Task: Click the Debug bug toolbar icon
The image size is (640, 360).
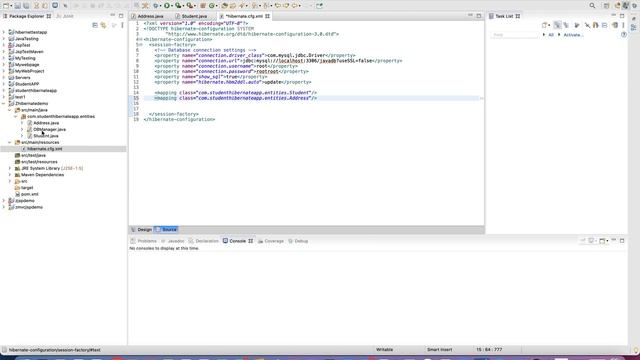Action: tap(156, 6)
